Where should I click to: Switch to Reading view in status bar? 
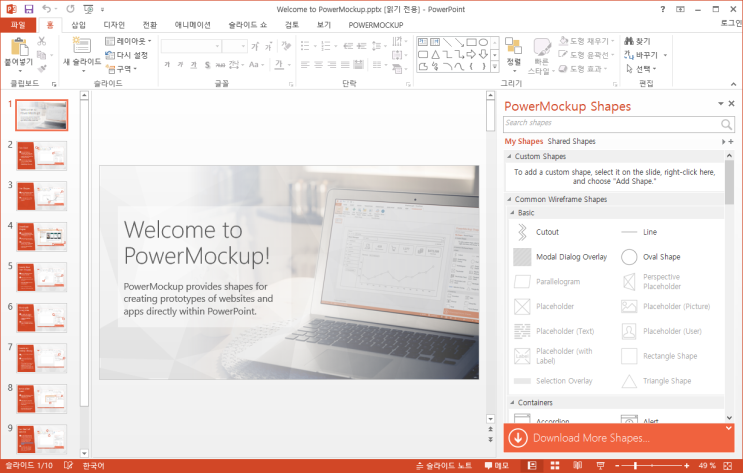pos(577,465)
